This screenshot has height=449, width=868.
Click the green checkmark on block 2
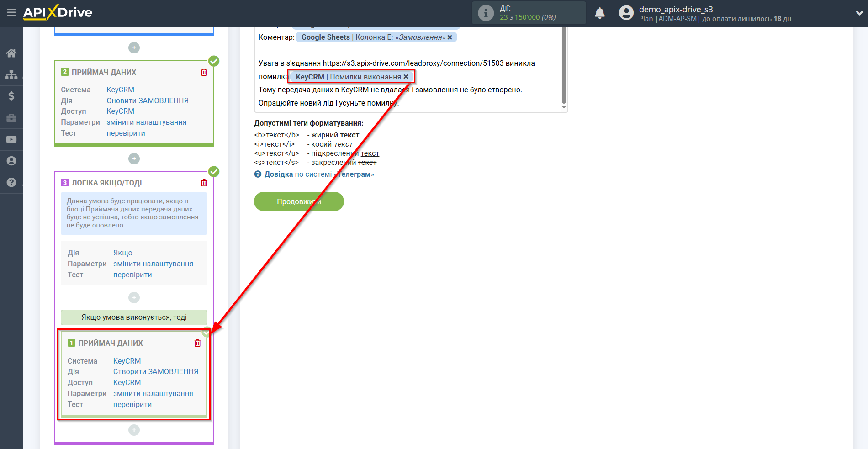click(214, 61)
